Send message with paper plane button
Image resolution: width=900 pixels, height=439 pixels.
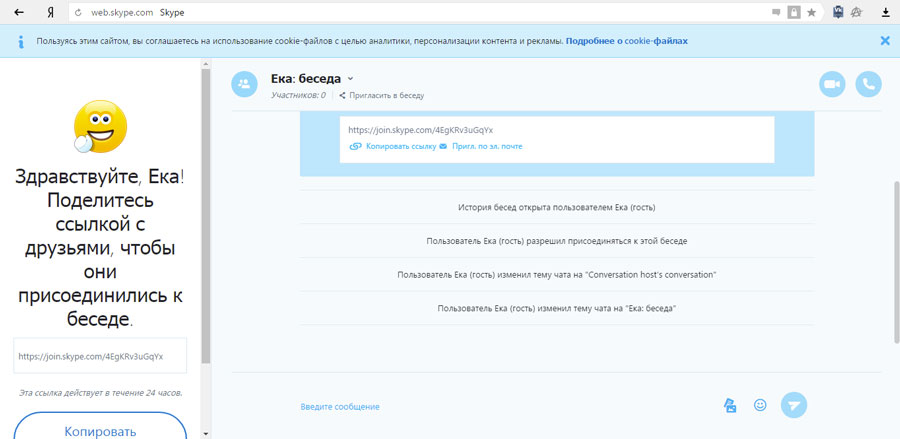794,405
